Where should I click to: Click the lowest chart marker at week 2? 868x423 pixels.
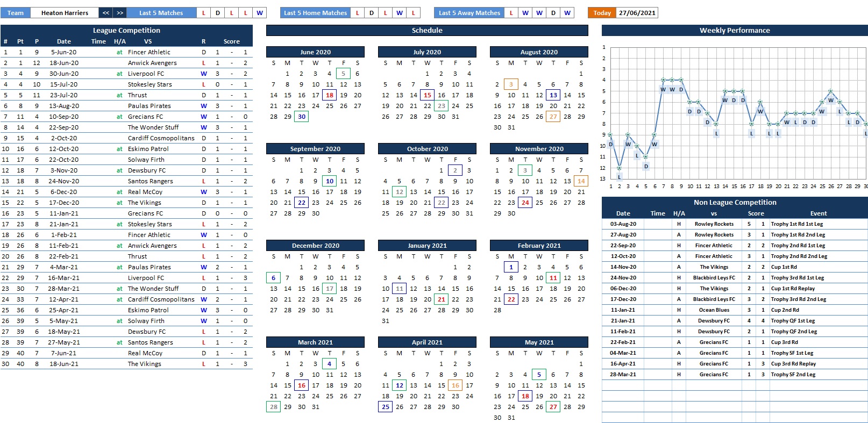[x=620, y=168]
